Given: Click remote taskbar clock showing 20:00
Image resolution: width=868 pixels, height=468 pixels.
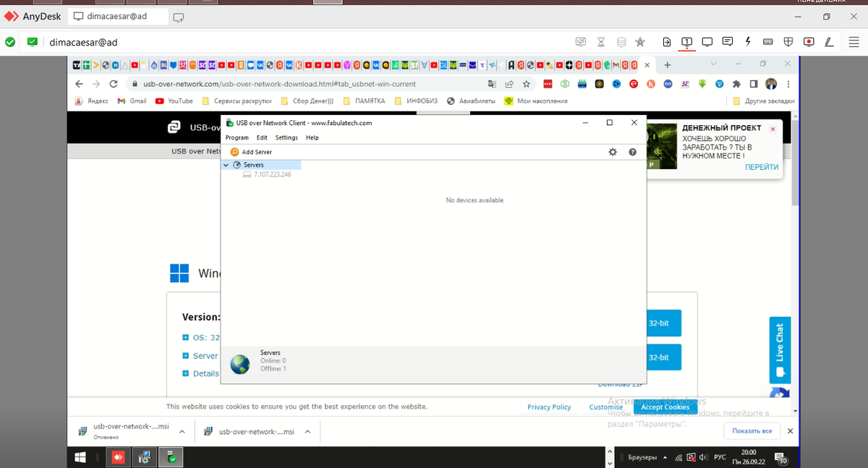Looking at the screenshot, I should point(749,457).
